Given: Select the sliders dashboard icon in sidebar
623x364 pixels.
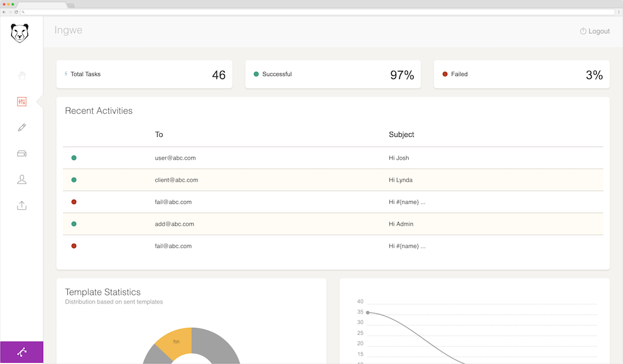Looking at the screenshot, I should click(22, 101).
